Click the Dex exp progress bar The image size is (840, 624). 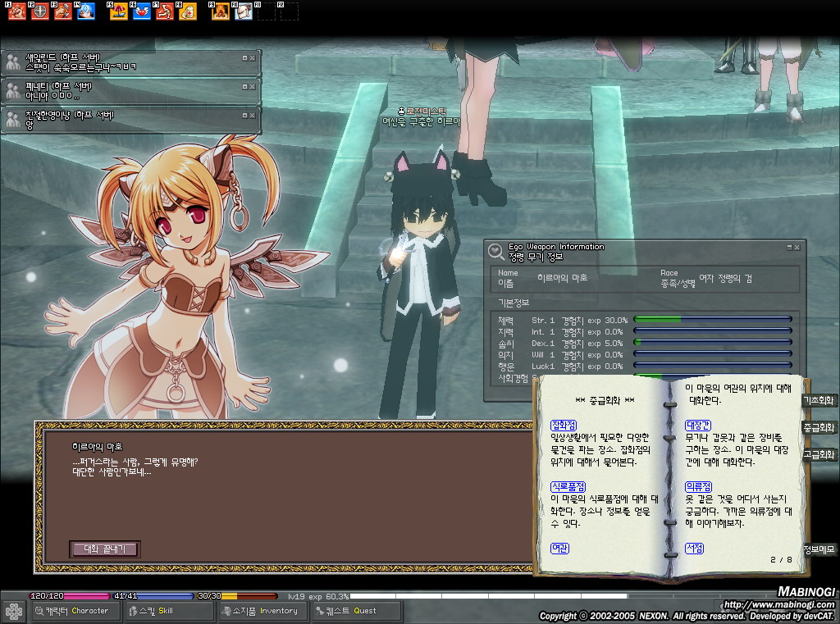tap(713, 342)
